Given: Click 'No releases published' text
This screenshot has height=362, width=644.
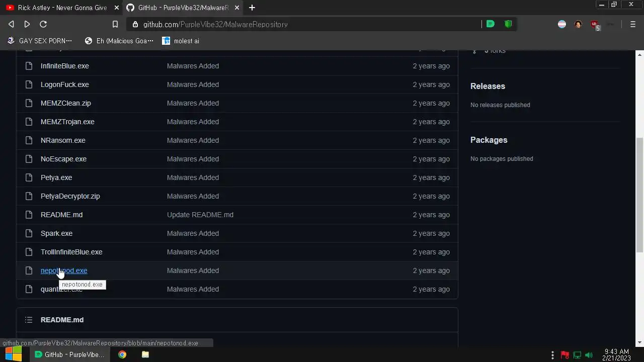Looking at the screenshot, I should [x=500, y=105].
